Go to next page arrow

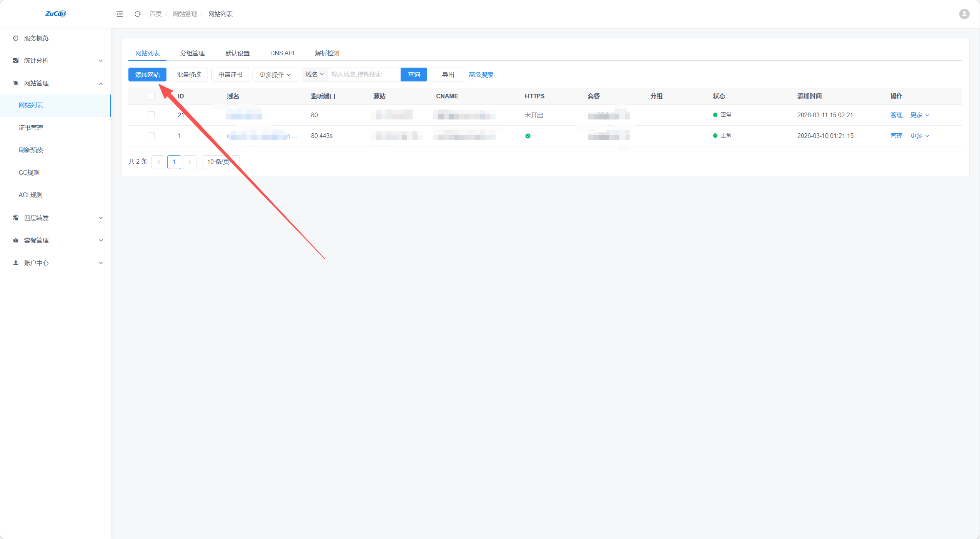pos(190,162)
